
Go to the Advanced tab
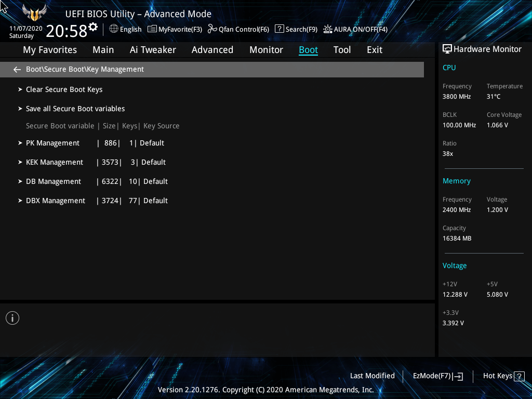pos(212,50)
